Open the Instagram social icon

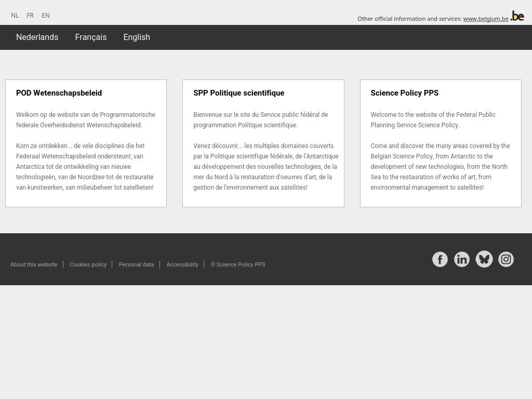(x=506, y=259)
